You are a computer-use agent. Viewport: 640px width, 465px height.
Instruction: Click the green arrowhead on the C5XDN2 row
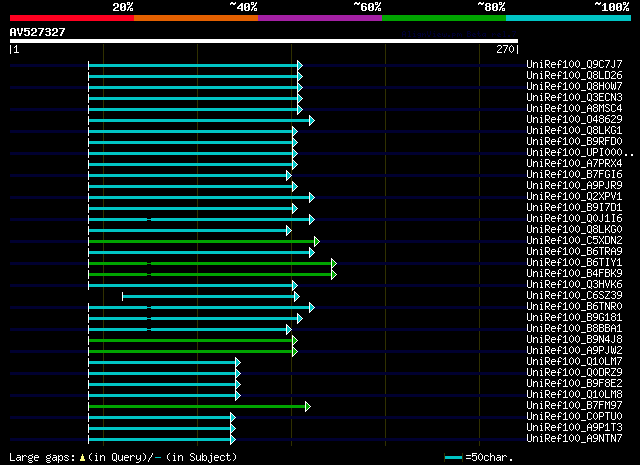point(317,242)
